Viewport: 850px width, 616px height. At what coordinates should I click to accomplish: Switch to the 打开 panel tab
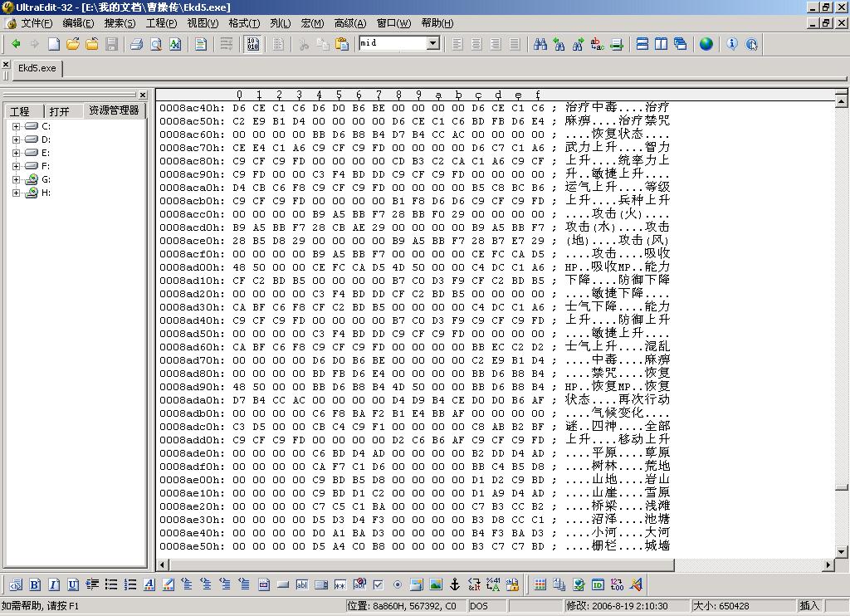(x=59, y=111)
